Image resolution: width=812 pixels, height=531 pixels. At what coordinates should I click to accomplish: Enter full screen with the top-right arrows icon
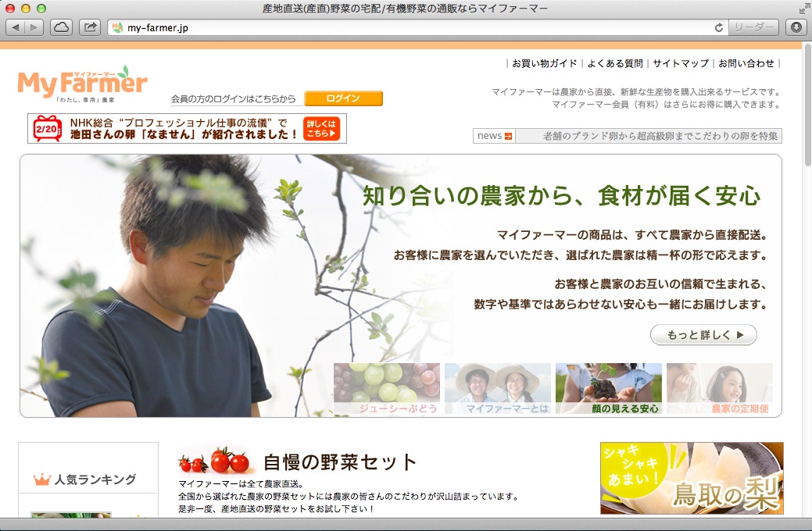point(803,8)
